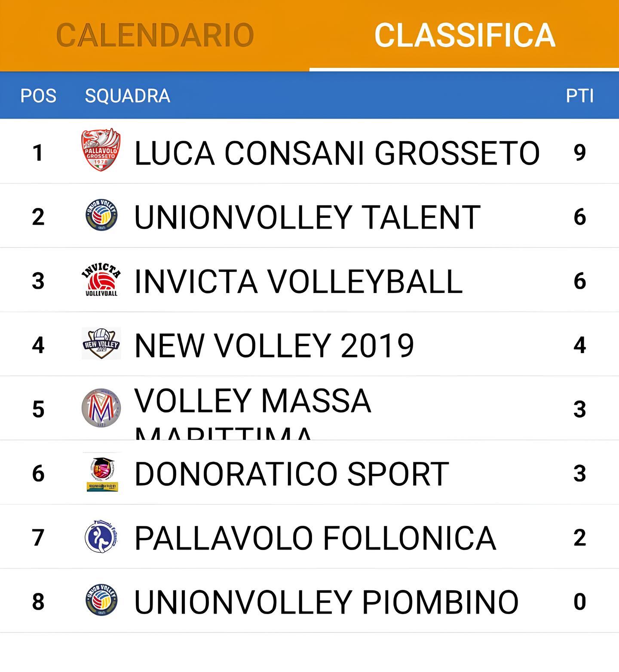Open Luca Consani Grosseto team name

click(337, 153)
